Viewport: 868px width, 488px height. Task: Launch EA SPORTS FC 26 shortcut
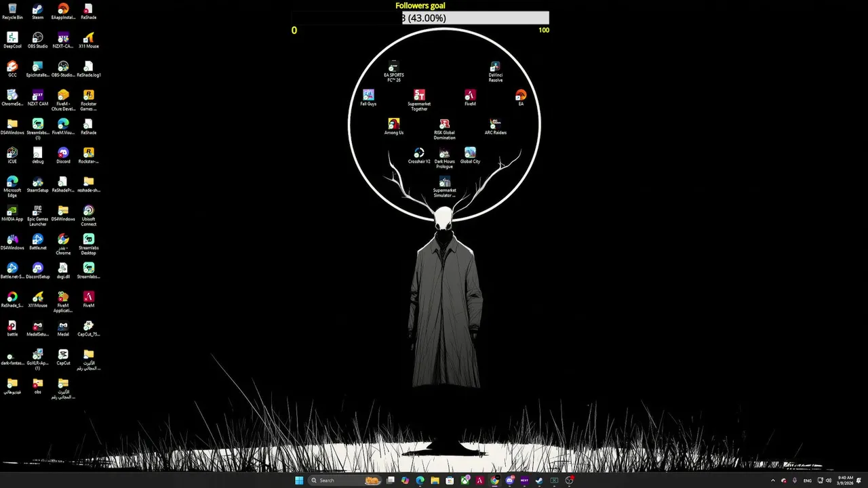[x=394, y=71]
